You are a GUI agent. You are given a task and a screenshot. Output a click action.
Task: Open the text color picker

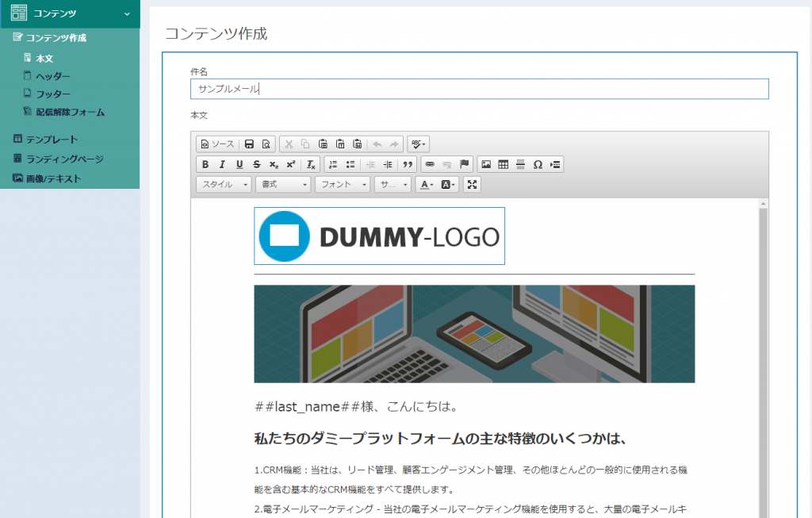(427, 184)
